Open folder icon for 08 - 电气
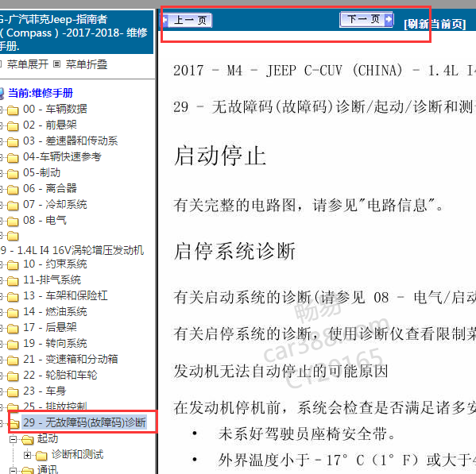The height and width of the screenshot is (474, 476). 13,221
